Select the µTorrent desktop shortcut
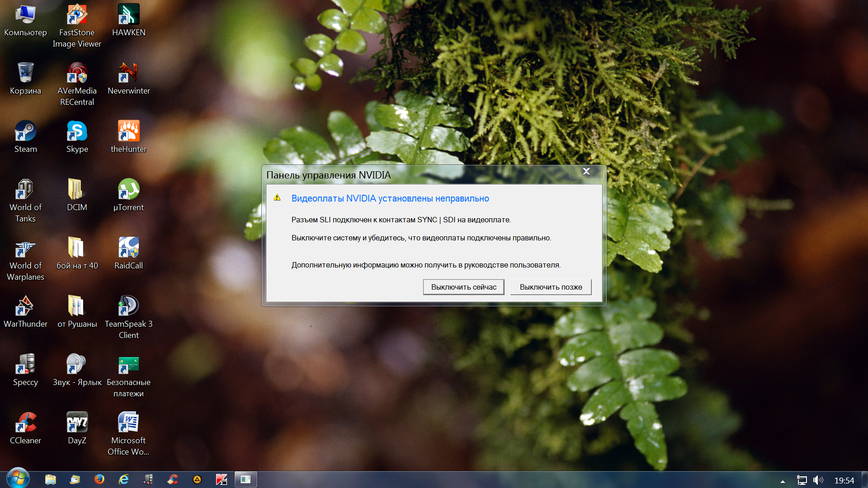This screenshot has width=868, height=488. point(128,190)
